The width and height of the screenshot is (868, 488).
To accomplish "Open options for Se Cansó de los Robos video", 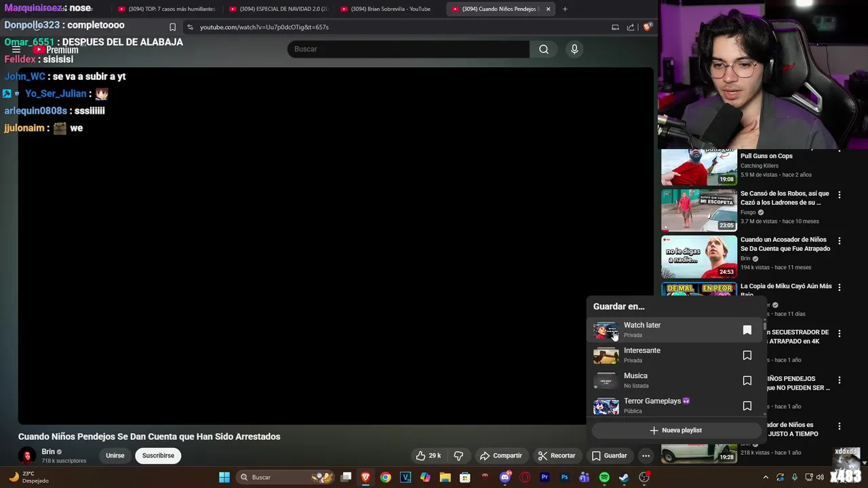I will coord(839,195).
